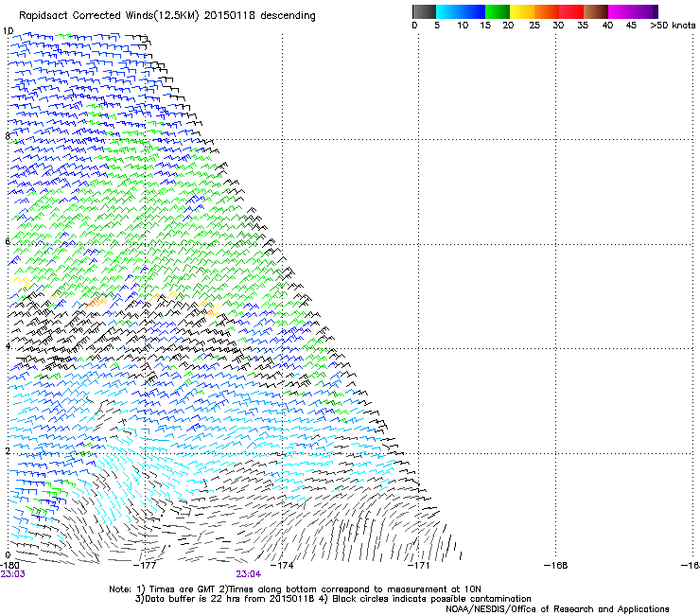Image resolution: width=700 pixels, height=615 pixels.
Task: Click the latitude label '4' on the axis
Action: [8, 346]
